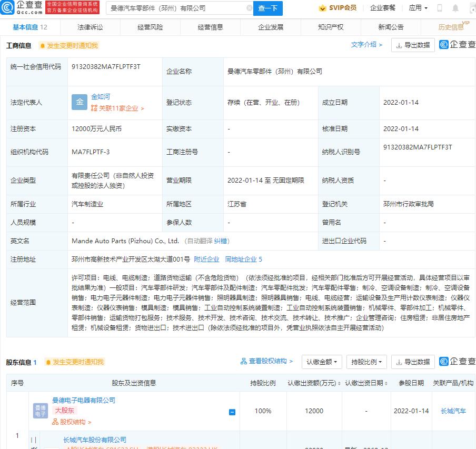Click the 企查查 watermark logo in the 工商信息 header
Viewport: 476px width, 449px height.
click(x=457, y=45)
